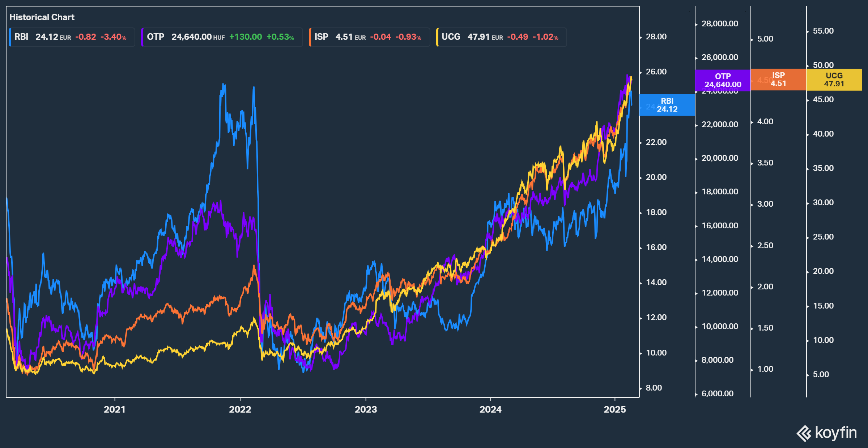Click the 2025 x-axis label

pos(615,409)
